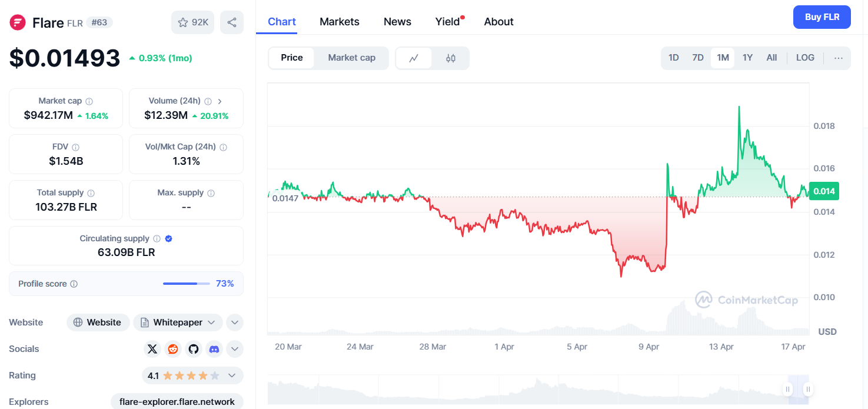
Task: Open Flare's X (Twitter) profile
Action: click(x=152, y=349)
